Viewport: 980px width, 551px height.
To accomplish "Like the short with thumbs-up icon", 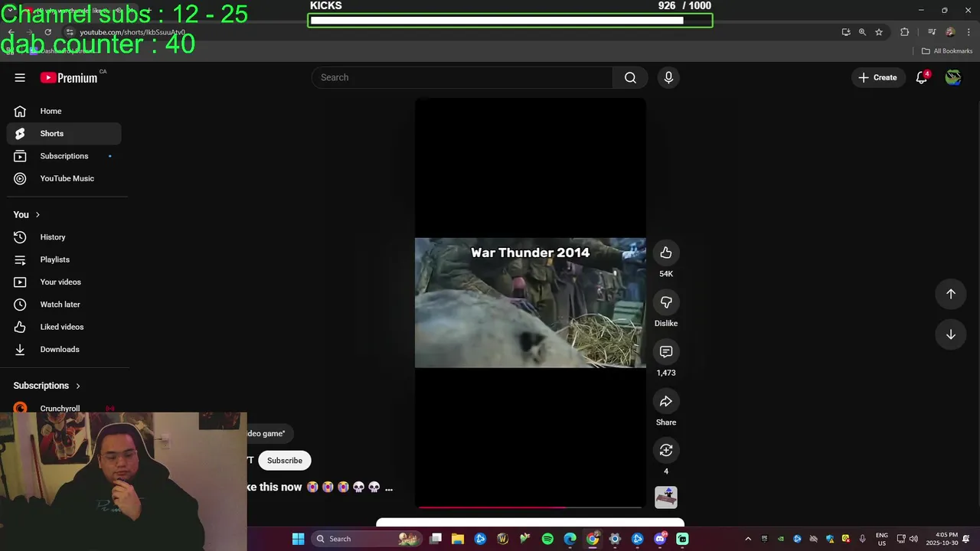I will 666,253.
